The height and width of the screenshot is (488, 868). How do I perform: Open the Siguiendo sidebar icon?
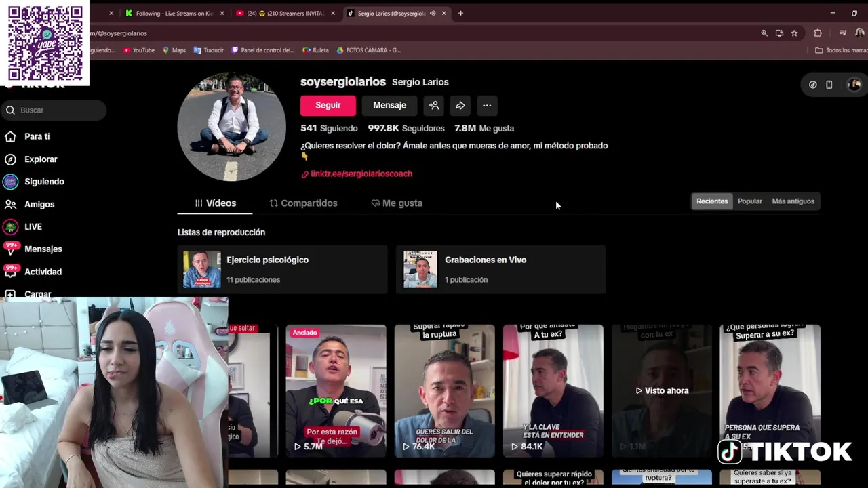pyautogui.click(x=10, y=182)
